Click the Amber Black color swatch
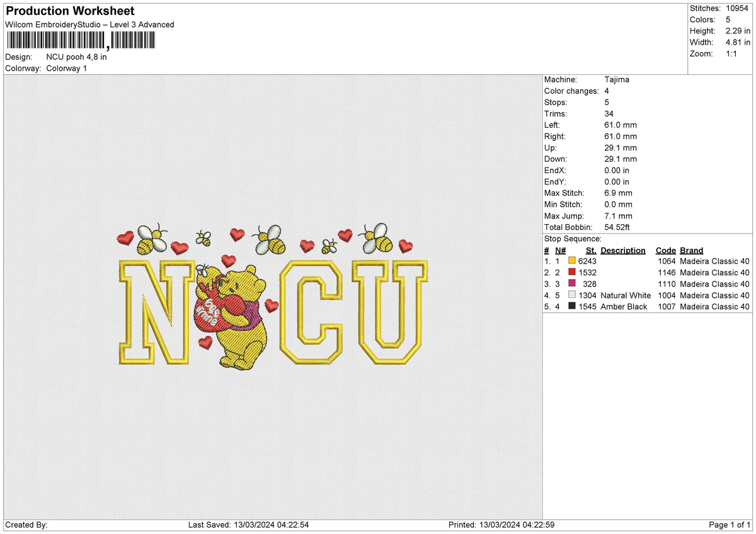 [x=572, y=306]
